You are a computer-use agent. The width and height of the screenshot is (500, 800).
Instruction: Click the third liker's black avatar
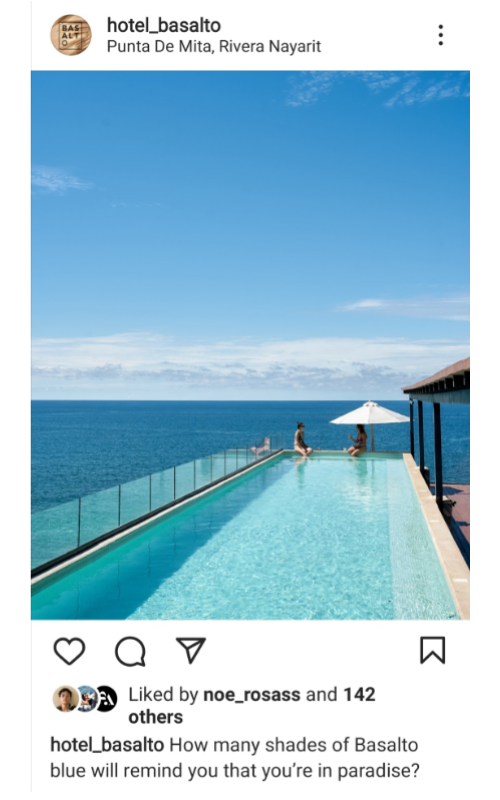(x=107, y=698)
